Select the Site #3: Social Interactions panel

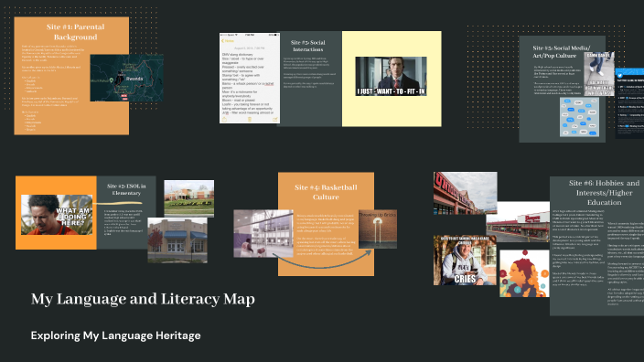point(310,79)
